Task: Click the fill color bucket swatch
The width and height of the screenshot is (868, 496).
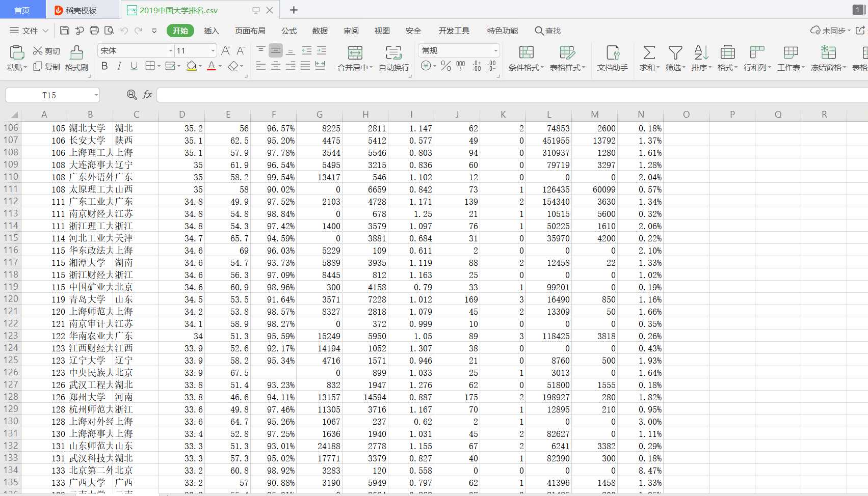Action: tap(191, 66)
